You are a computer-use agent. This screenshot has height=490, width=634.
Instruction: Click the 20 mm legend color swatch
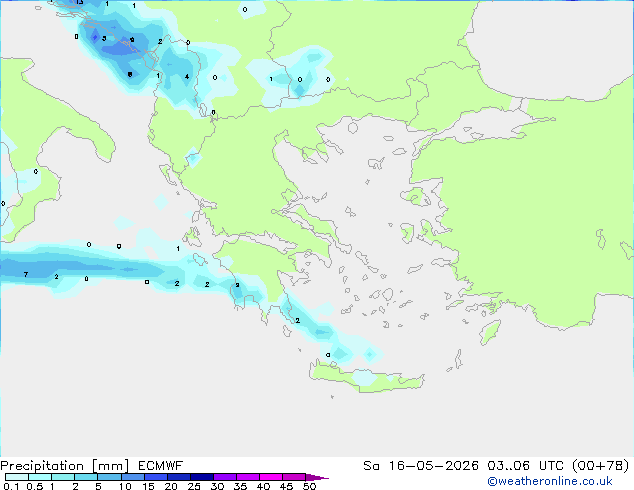pos(179,477)
